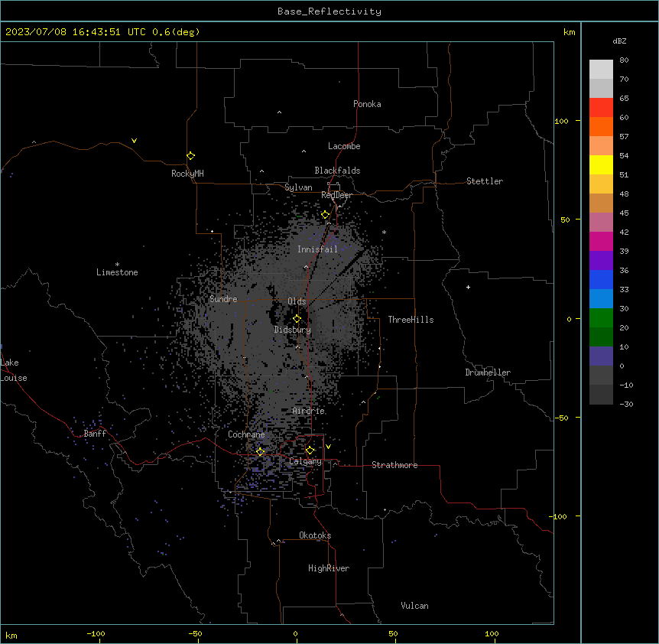Screen dimensions: 659x644
Task: Click the white plus marker north of Drumheller
Action: click(x=468, y=287)
